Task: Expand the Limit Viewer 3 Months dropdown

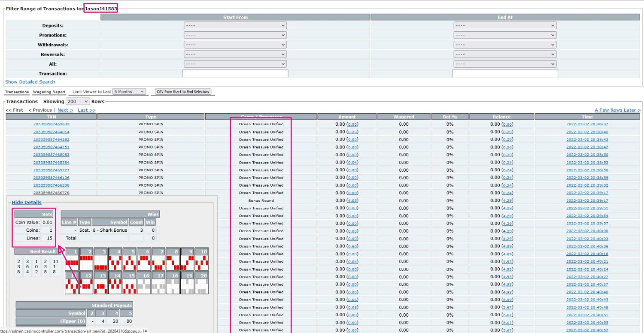Action: (129, 92)
